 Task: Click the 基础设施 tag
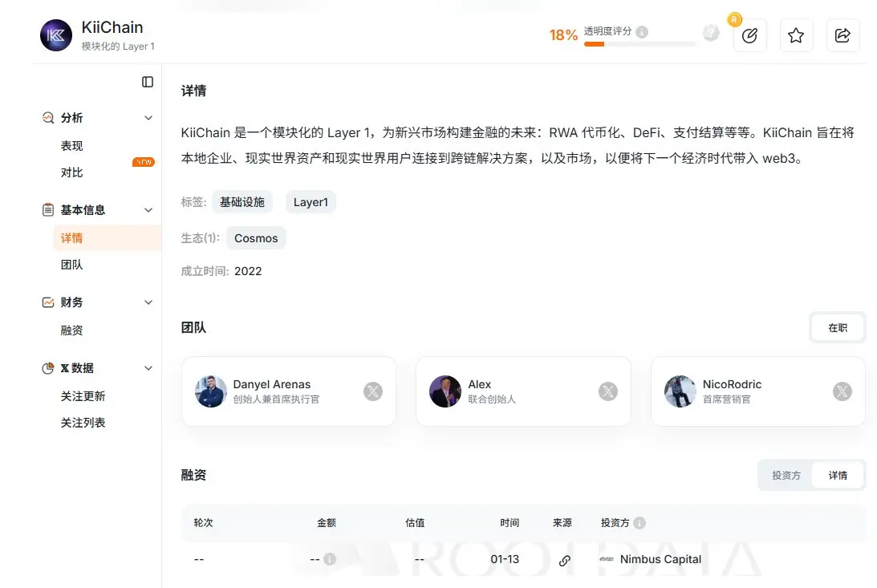[242, 202]
